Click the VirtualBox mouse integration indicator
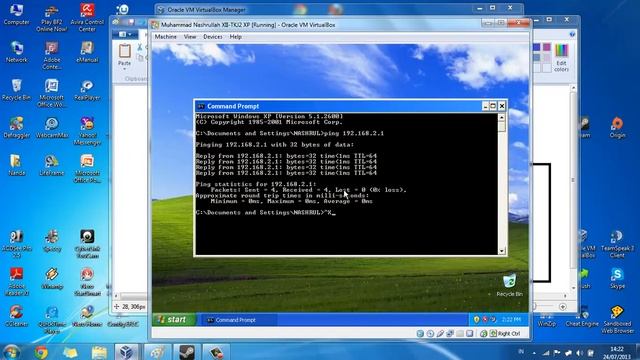Image resolution: width=640 pixels, height=360 pixels. [484, 333]
